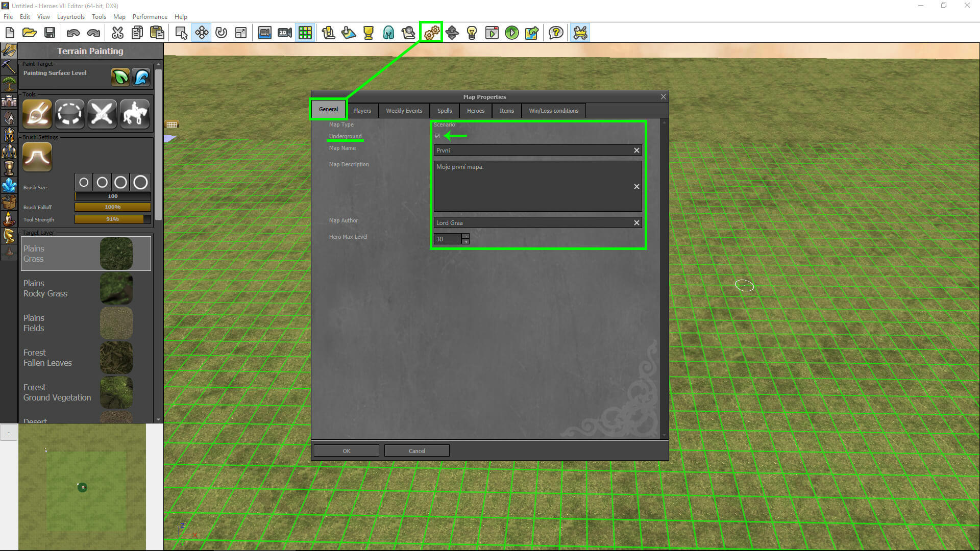The image size is (980, 551).
Task: Select Plains Fields layer
Action: pos(86,323)
